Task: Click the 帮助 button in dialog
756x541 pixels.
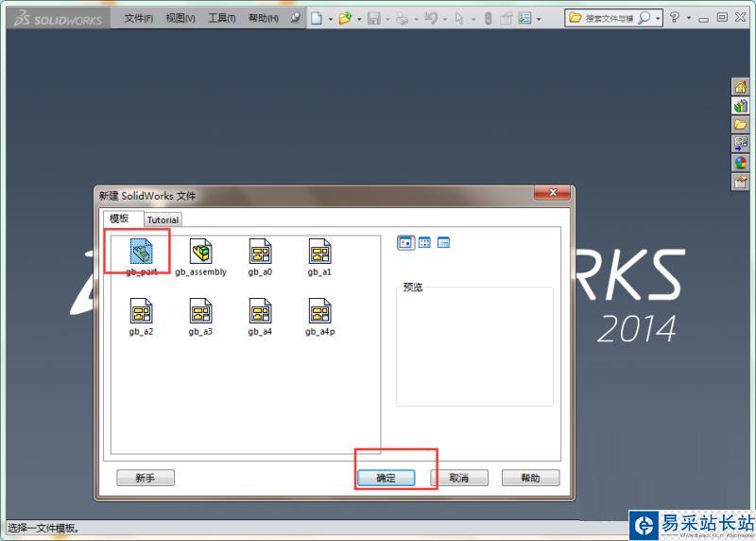Action: pyautogui.click(x=530, y=478)
